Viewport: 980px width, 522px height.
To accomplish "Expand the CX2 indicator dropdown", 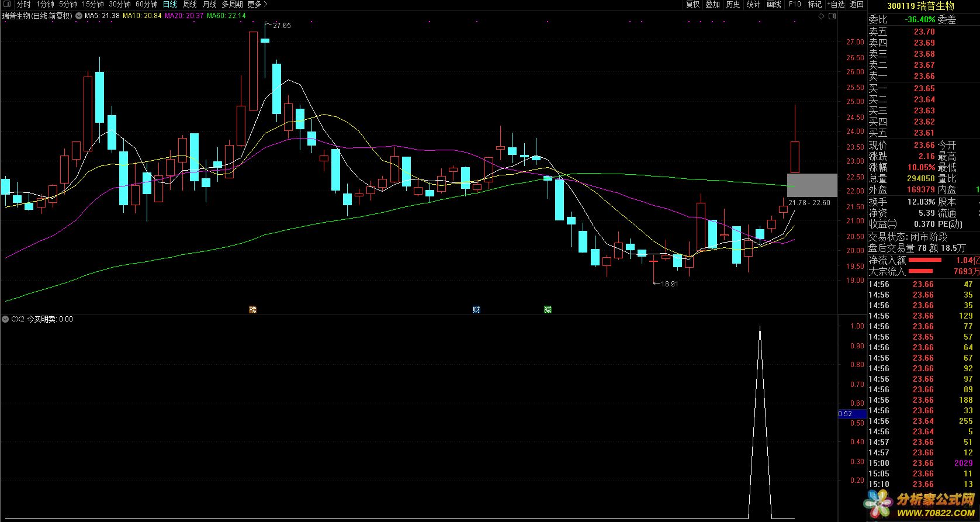I will [x=5, y=319].
